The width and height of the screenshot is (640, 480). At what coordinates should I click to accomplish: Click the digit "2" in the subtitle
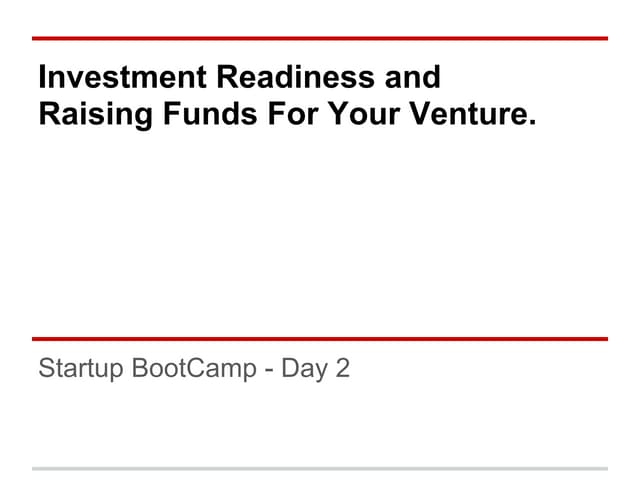click(x=343, y=369)
